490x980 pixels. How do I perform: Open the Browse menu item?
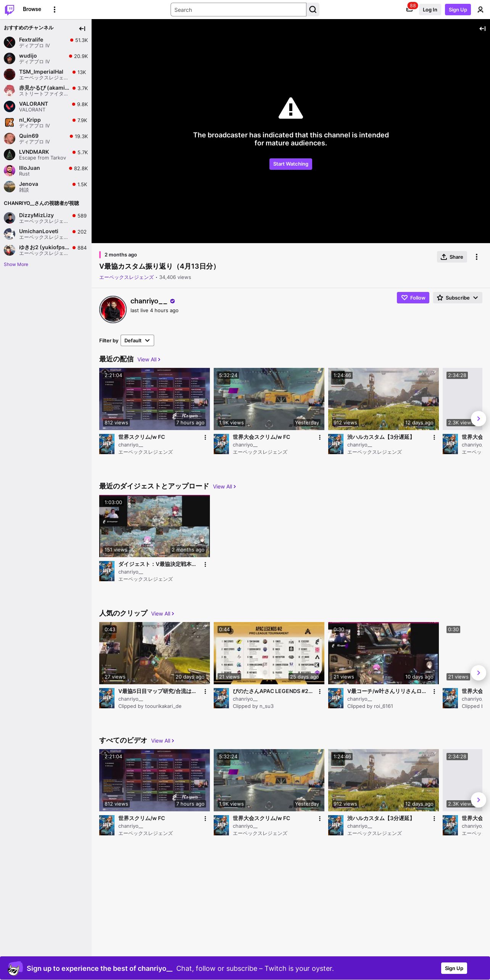32,9
